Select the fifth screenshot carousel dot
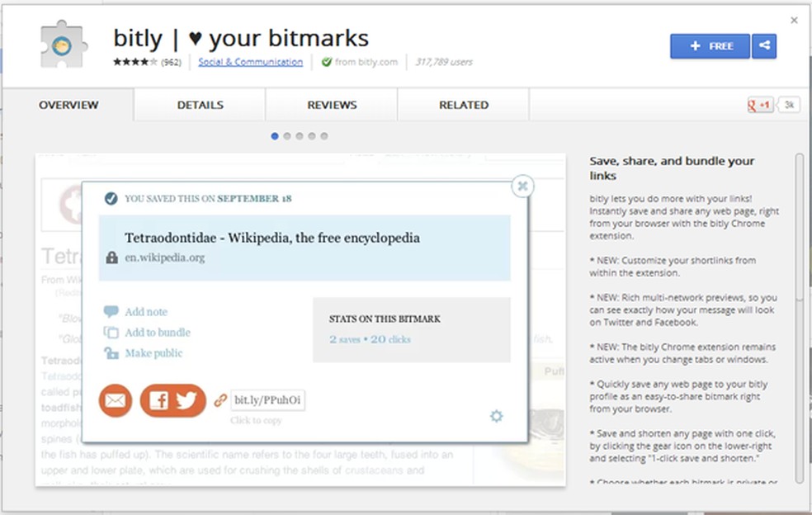Image resolution: width=812 pixels, height=515 pixels. [x=324, y=136]
